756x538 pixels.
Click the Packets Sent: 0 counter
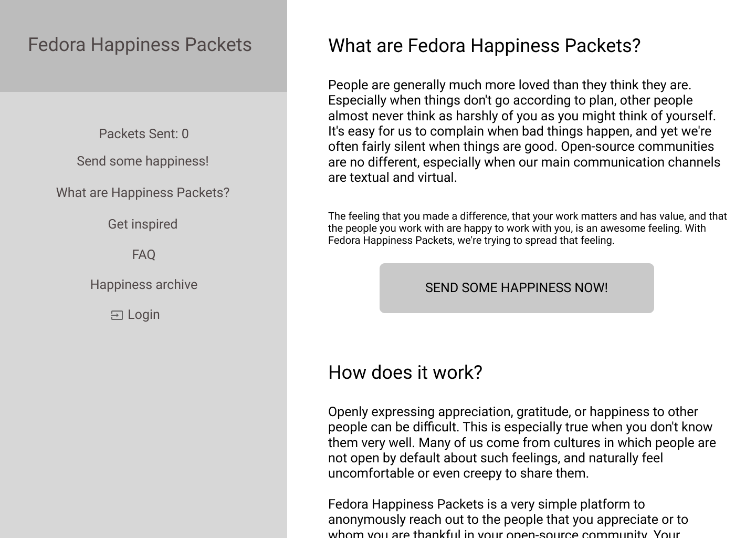click(143, 134)
